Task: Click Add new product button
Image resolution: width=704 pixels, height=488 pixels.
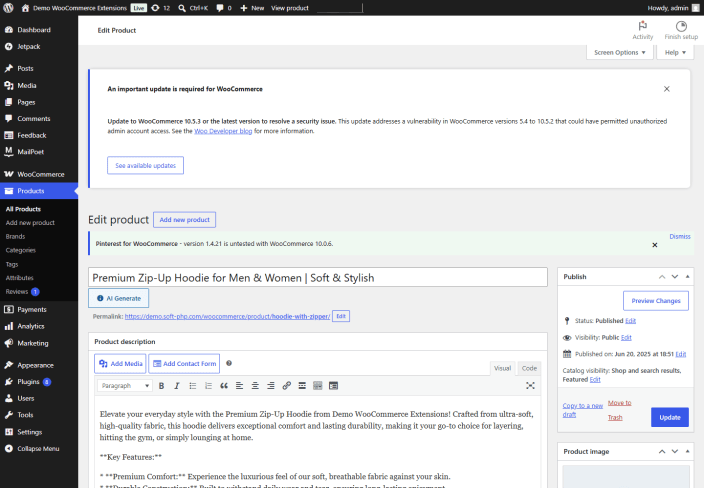Action: pos(185,220)
